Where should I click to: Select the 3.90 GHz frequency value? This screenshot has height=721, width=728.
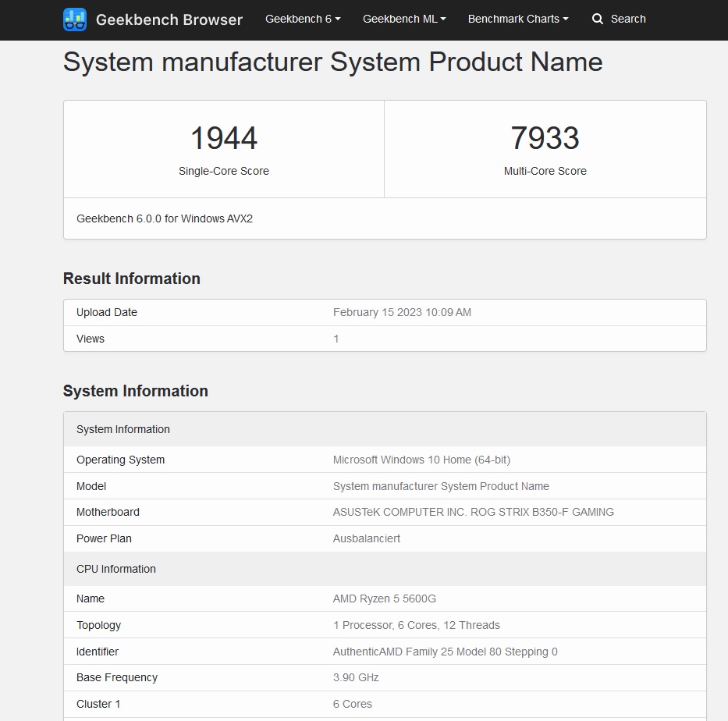pos(356,678)
